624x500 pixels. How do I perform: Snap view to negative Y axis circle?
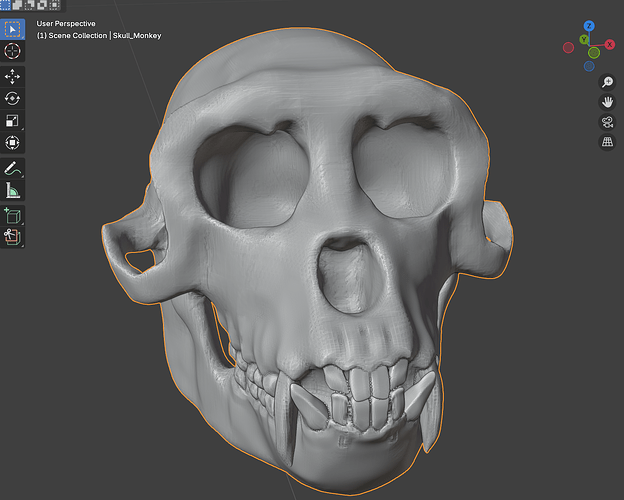594,53
